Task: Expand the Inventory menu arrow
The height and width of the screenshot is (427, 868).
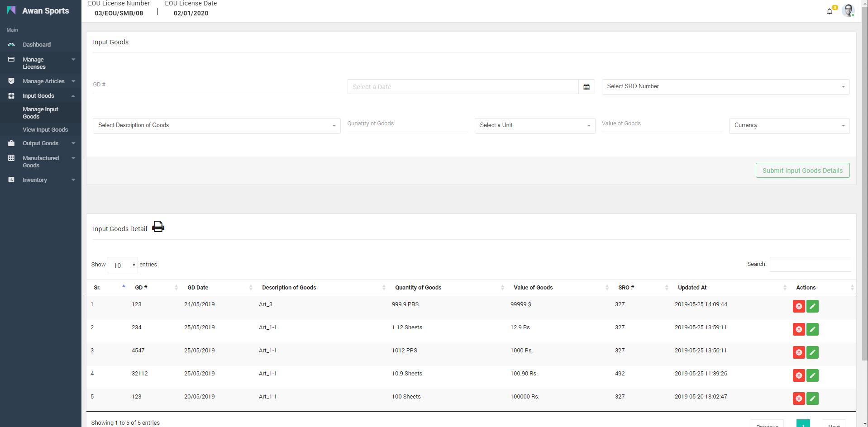Action: [x=73, y=180]
